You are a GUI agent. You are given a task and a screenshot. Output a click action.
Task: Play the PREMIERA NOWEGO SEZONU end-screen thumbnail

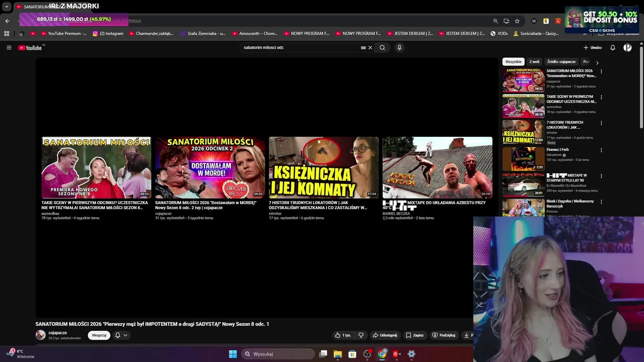tap(96, 167)
